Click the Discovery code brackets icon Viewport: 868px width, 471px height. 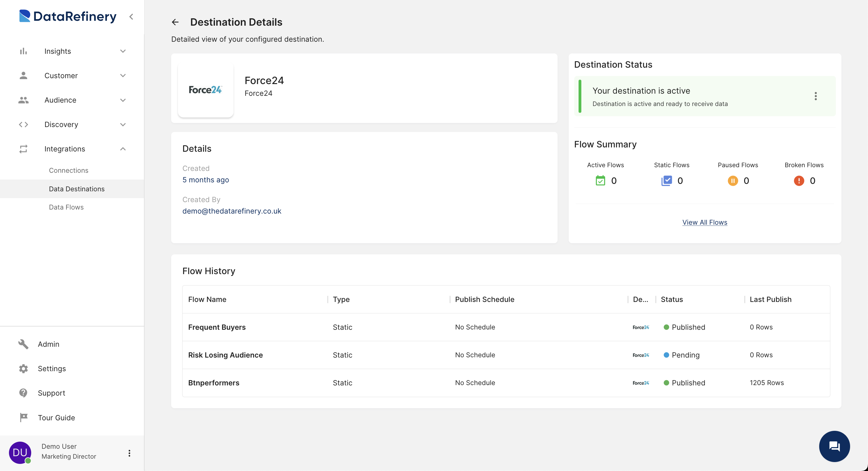pos(23,125)
